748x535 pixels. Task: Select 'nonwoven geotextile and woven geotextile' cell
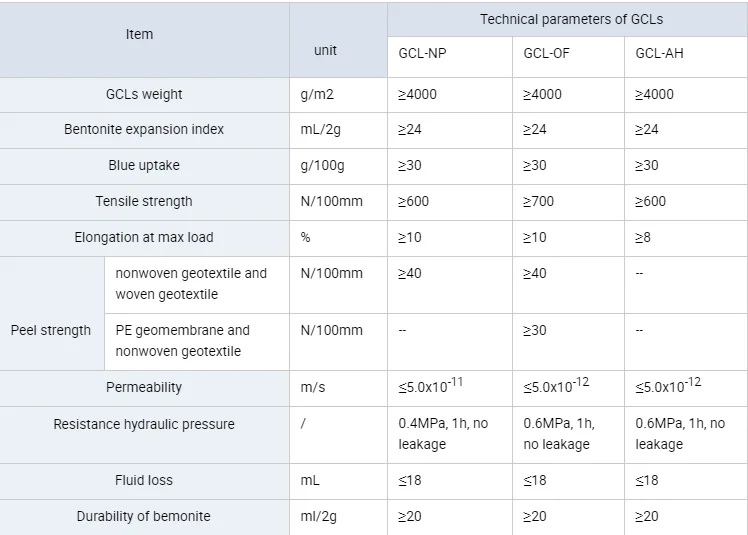[x=191, y=284]
